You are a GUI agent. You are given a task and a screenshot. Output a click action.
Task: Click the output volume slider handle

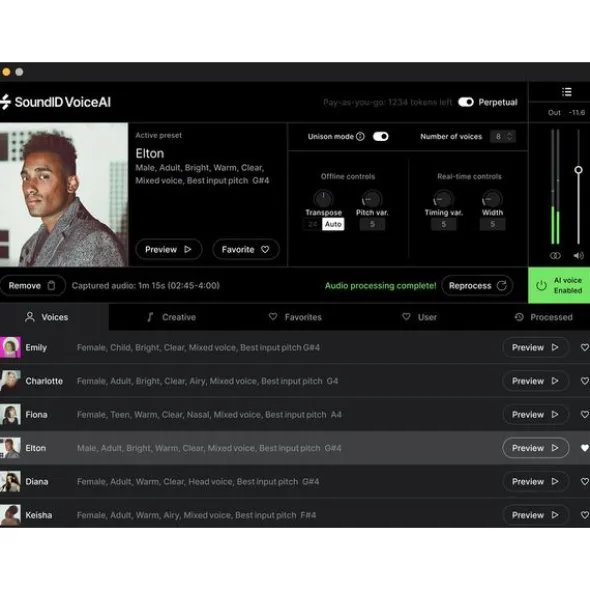click(x=578, y=170)
